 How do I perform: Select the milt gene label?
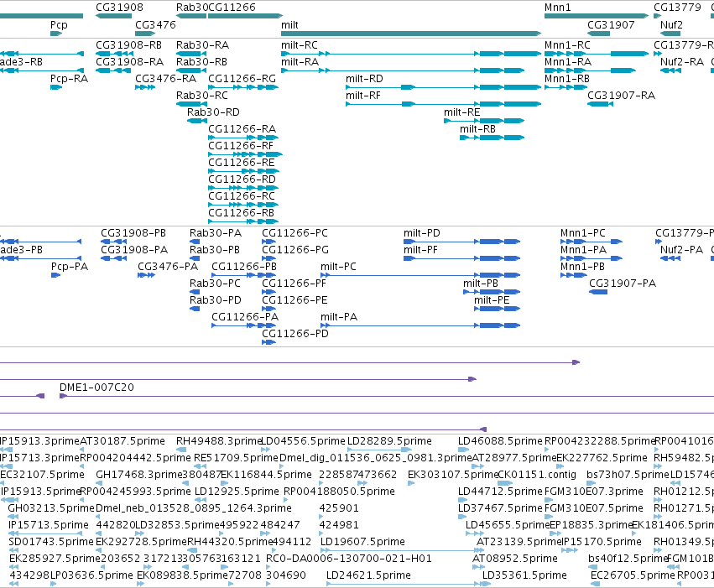(289, 25)
